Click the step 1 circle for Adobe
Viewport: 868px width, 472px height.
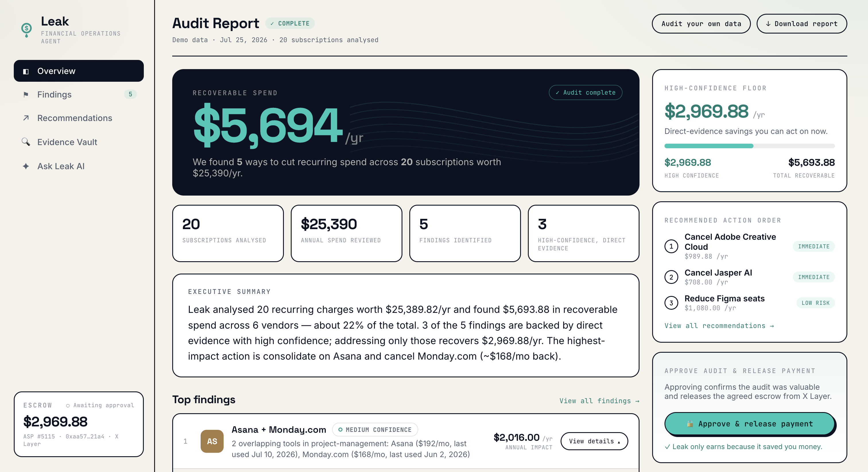point(671,246)
